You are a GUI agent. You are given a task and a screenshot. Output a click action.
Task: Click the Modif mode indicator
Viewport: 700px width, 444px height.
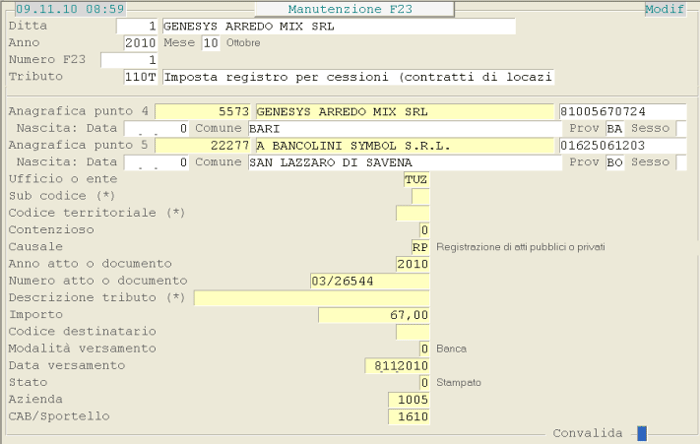664,9
